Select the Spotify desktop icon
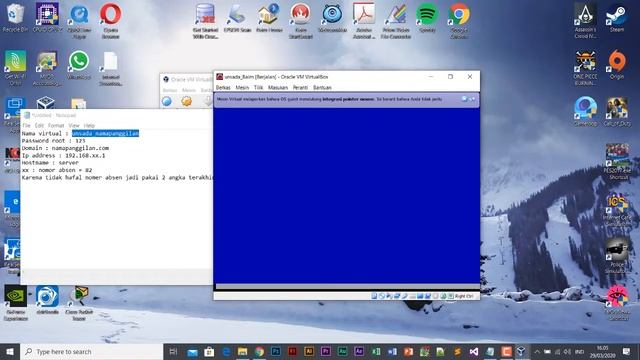The image size is (640, 360). [x=427, y=18]
